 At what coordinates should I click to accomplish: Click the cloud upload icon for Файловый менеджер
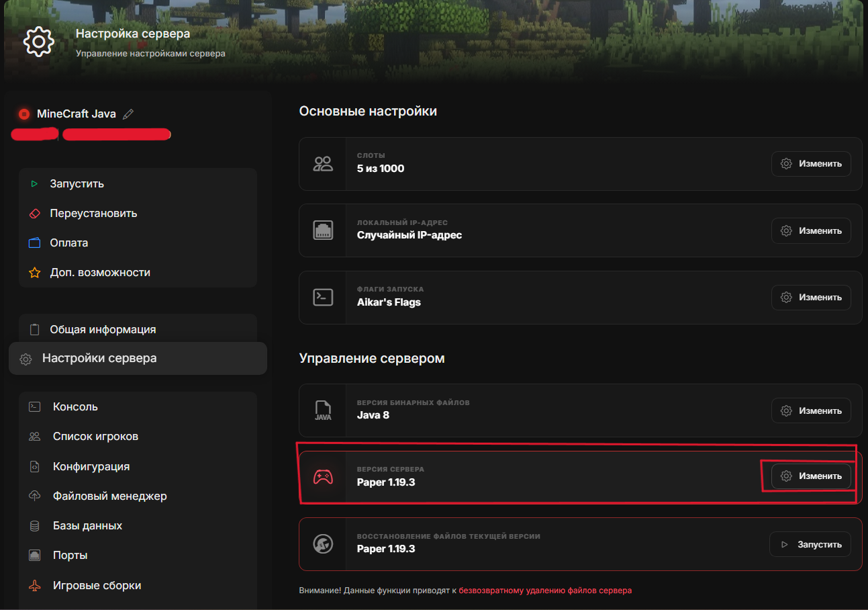pos(35,496)
